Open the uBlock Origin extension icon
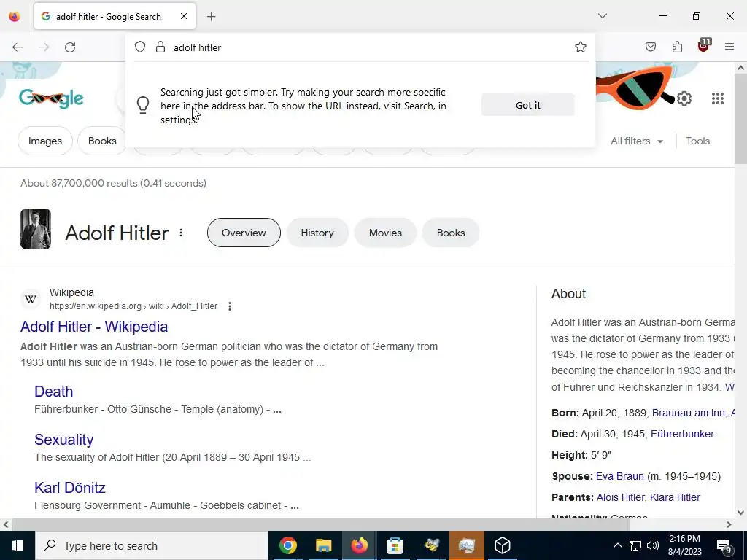The image size is (747, 560). tap(704, 46)
